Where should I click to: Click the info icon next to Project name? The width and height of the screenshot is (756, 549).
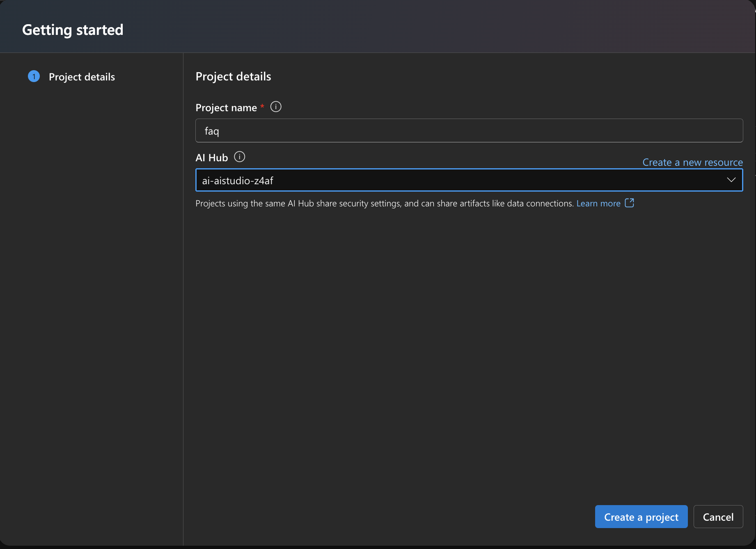pos(276,107)
